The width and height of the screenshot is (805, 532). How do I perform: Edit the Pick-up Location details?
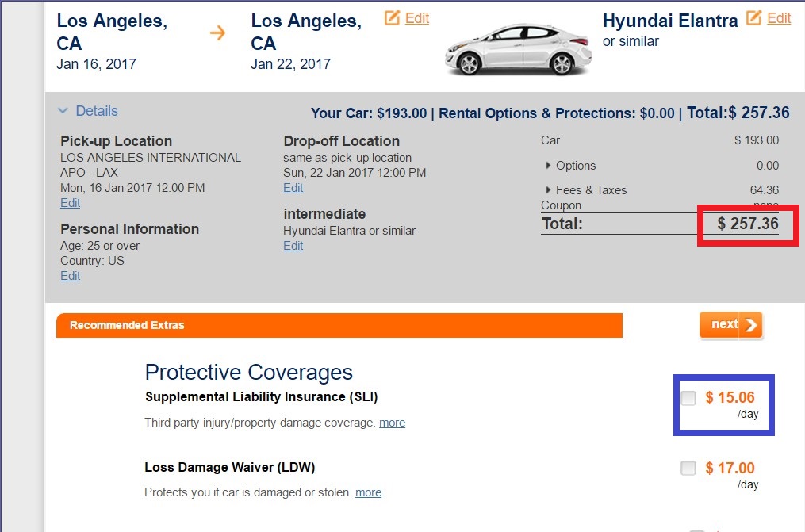(x=71, y=203)
